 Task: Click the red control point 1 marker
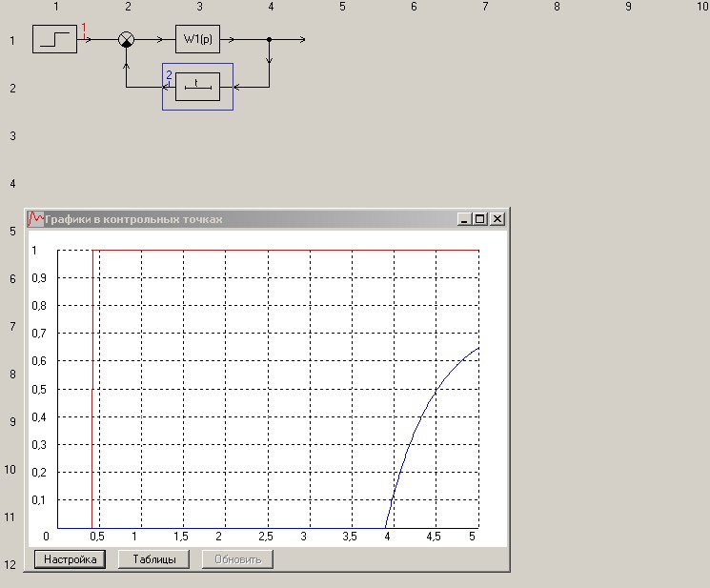(84, 30)
